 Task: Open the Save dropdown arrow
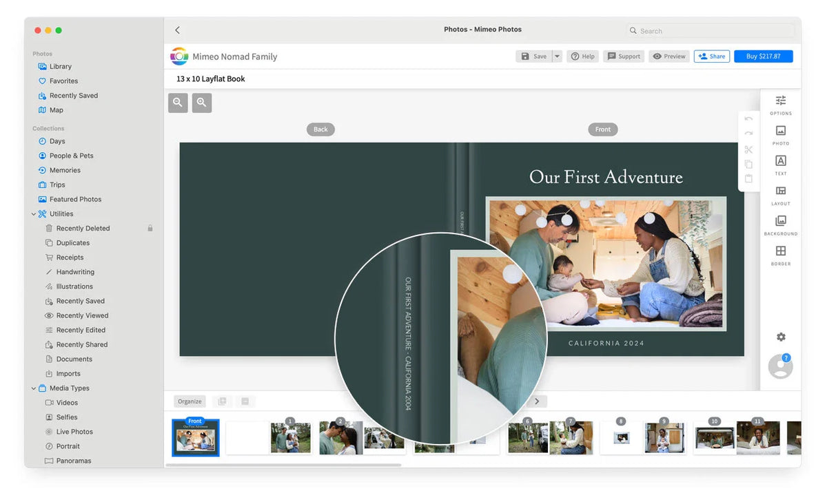pyautogui.click(x=557, y=56)
